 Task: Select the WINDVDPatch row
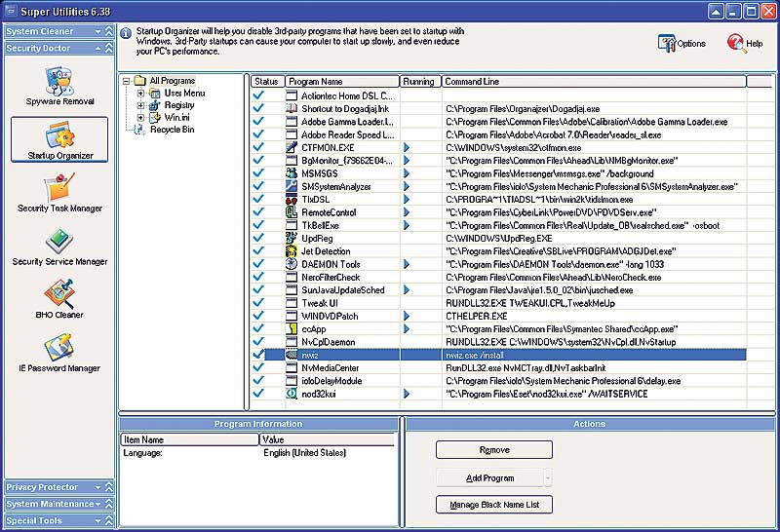tap(498, 316)
